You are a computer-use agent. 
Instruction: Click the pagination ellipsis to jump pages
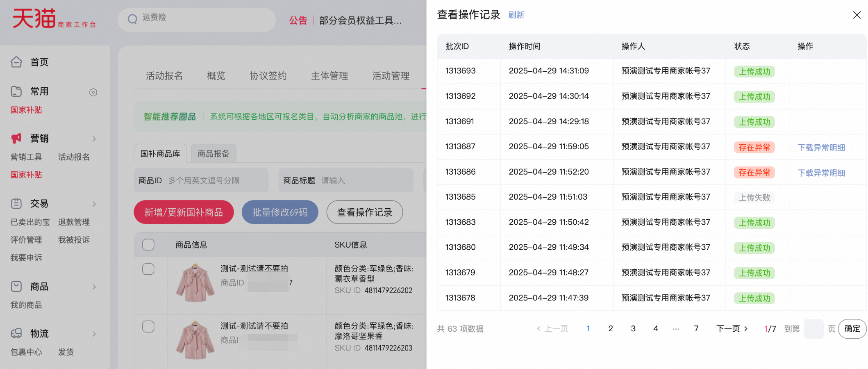click(x=676, y=329)
